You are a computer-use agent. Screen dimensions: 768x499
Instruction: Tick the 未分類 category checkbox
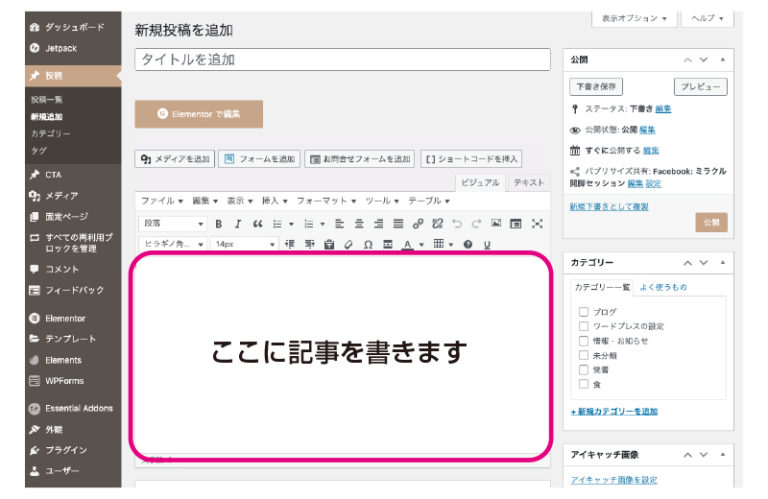coord(584,355)
